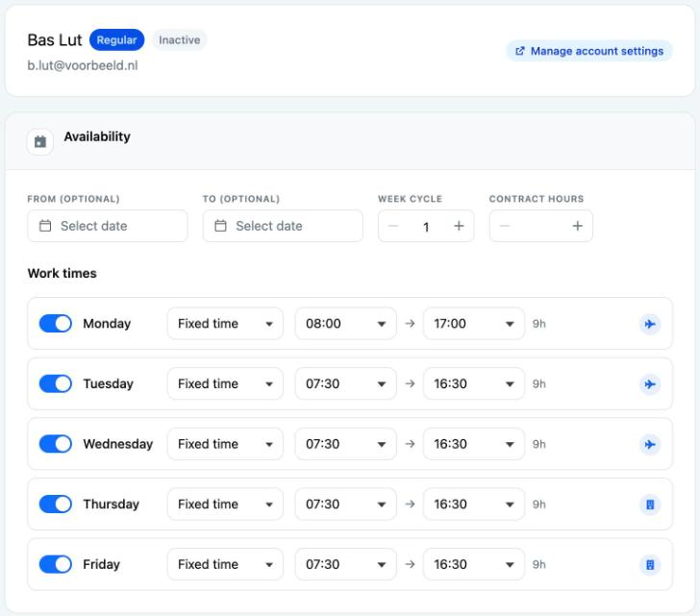Screen dimensions: 700x616
Task: Click Tuesday's airplane location icon
Action: [650, 384]
